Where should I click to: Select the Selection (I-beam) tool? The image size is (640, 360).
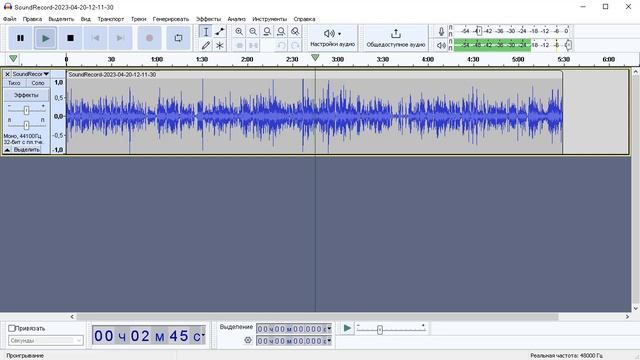[206, 31]
